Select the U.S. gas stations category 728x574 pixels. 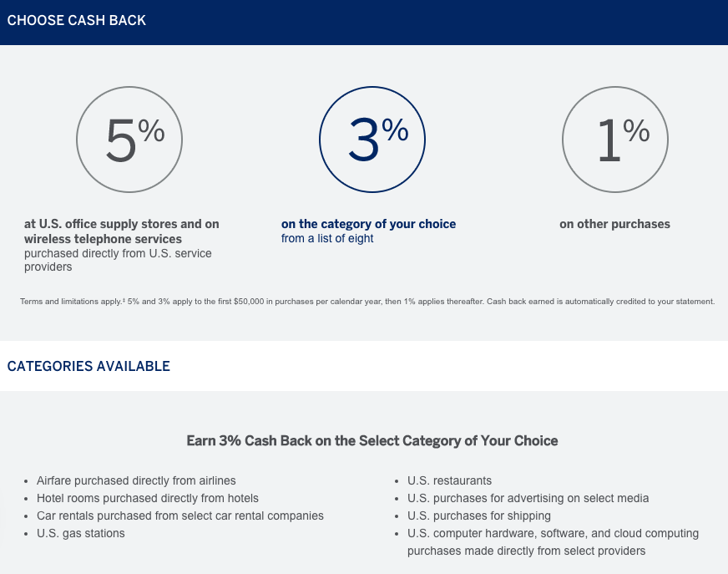point(81,534)
